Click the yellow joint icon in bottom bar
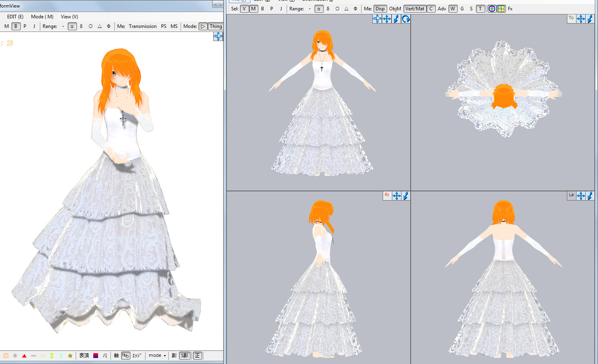The image size is (598, 364). tap(70, 356)
